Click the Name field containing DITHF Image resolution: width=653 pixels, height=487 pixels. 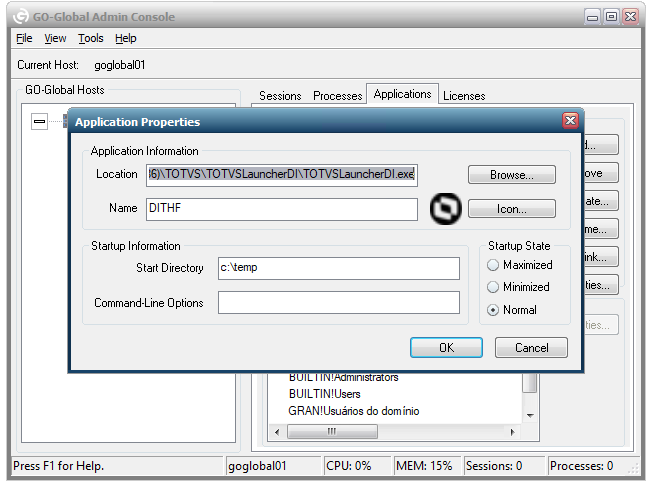tap(282, 209)
